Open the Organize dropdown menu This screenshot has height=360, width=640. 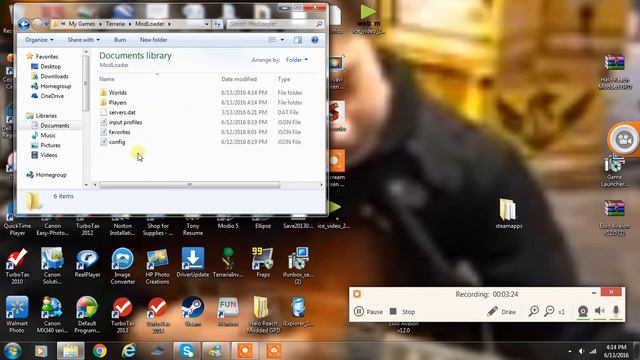[x=39, y=40]
